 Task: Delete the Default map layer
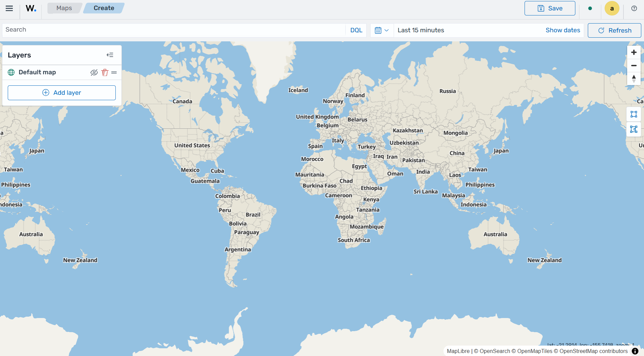click(x=105, y=72)
